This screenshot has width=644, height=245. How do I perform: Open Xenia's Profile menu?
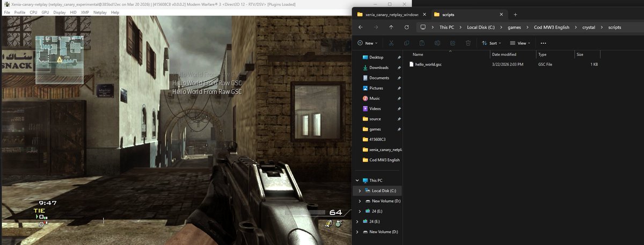[20, 12]
